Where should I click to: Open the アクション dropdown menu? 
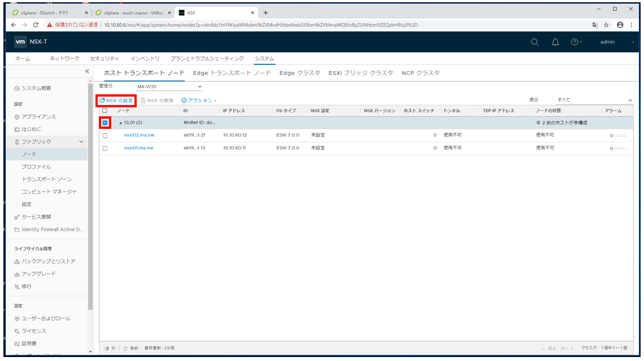click(199, 101)
